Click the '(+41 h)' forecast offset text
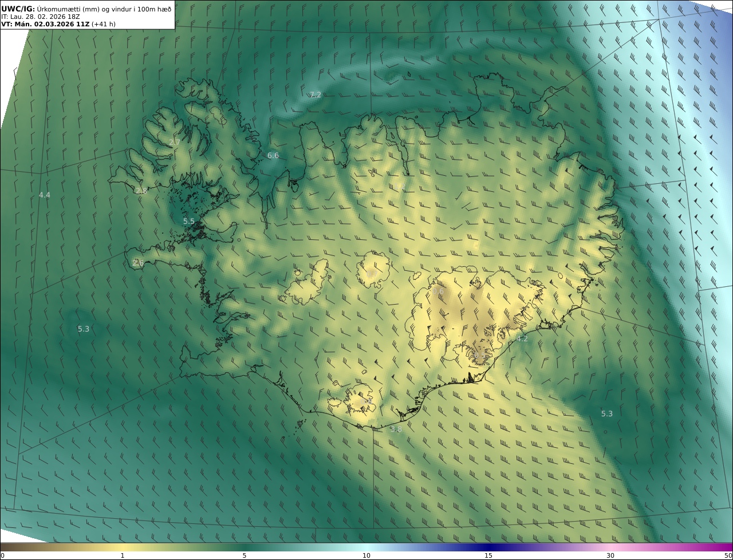This screenshot has width=733, height=560. click(104, 24)
